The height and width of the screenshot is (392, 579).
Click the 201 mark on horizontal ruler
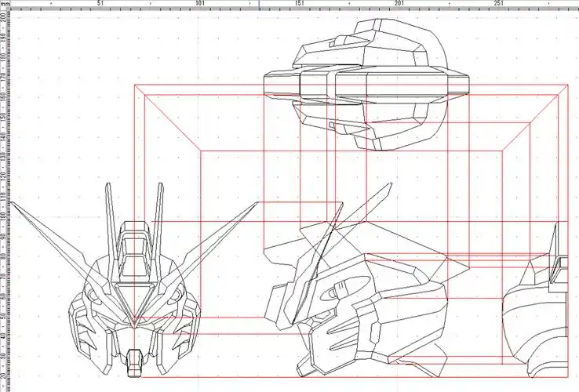point(399,4)
